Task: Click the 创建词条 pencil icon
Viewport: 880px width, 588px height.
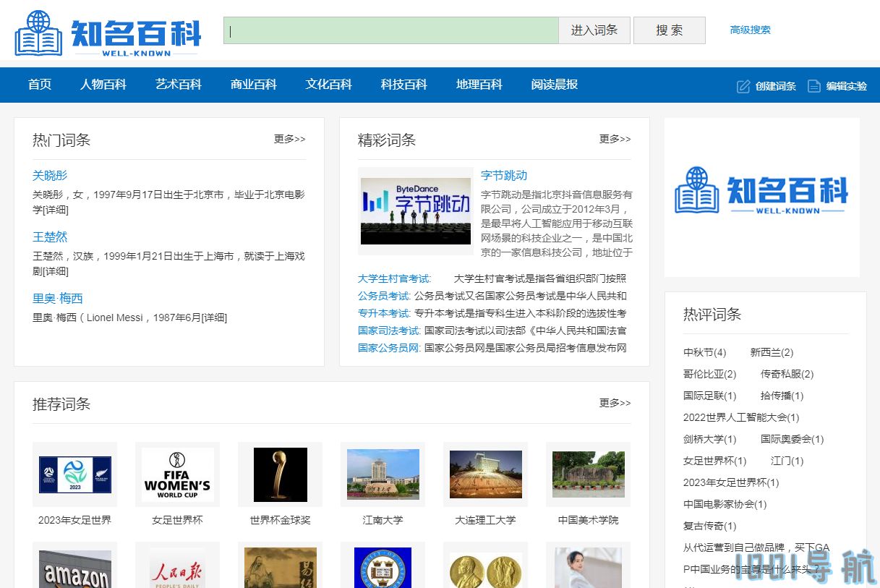Action: (743, 86)
